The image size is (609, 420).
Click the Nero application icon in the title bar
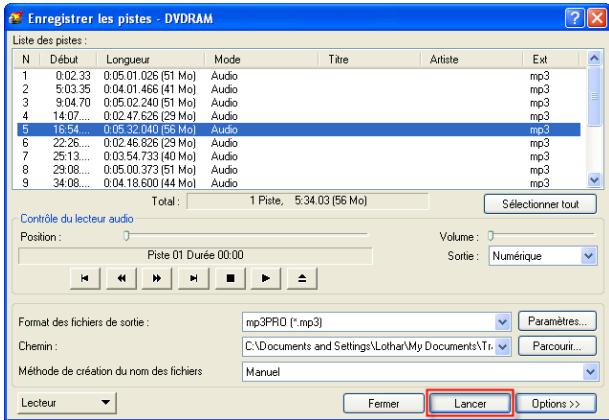pyautogui.click(x=16, y=18)
